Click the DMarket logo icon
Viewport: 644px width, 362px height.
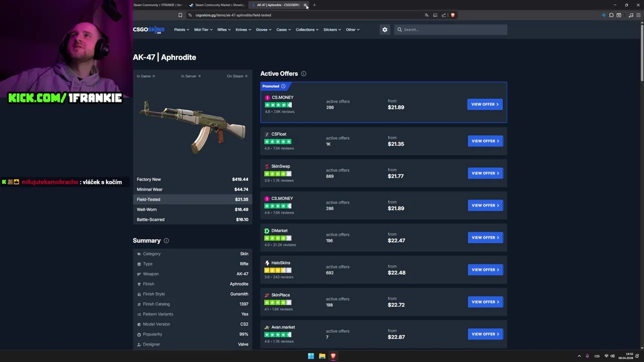click(x=267, y=231)
